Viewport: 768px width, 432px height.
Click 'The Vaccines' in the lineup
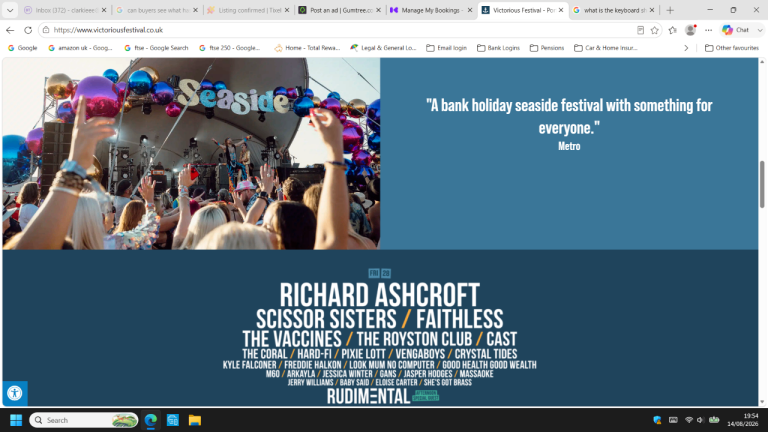tap(292, 339)
